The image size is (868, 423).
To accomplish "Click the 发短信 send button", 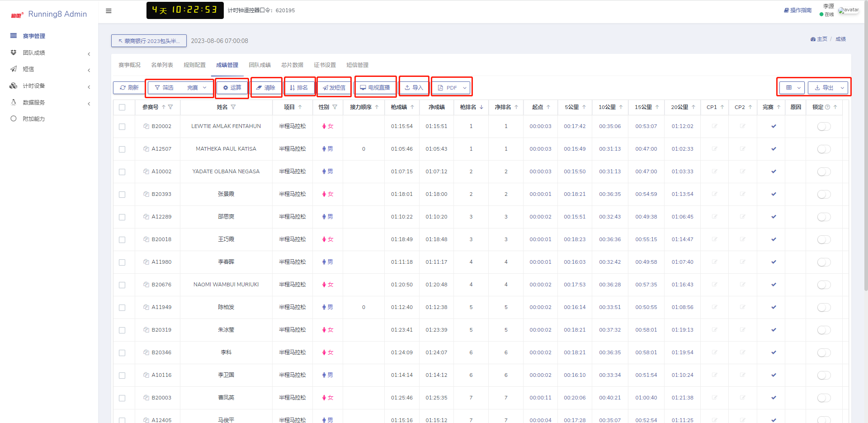I will 334,88.
